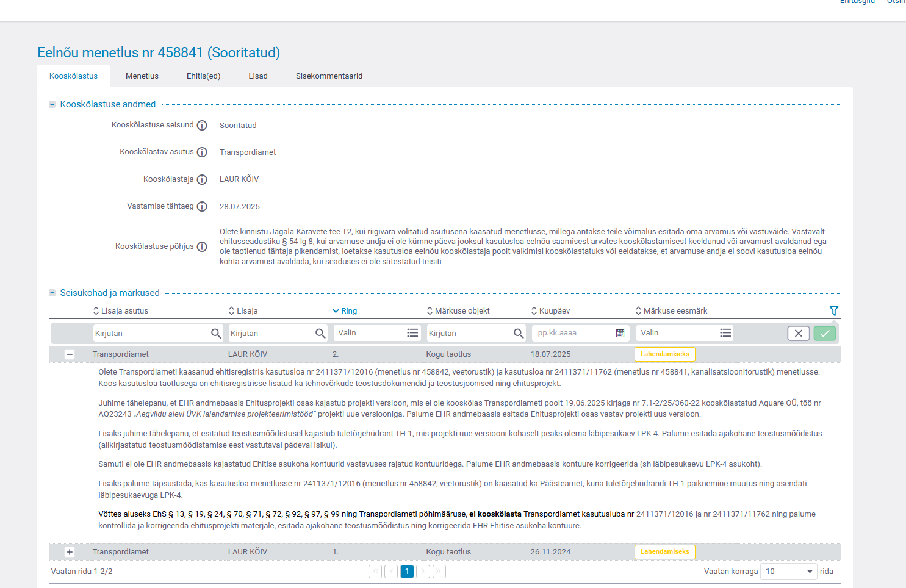Sort the table by Lisaja asutus

[x=121, y=311]
